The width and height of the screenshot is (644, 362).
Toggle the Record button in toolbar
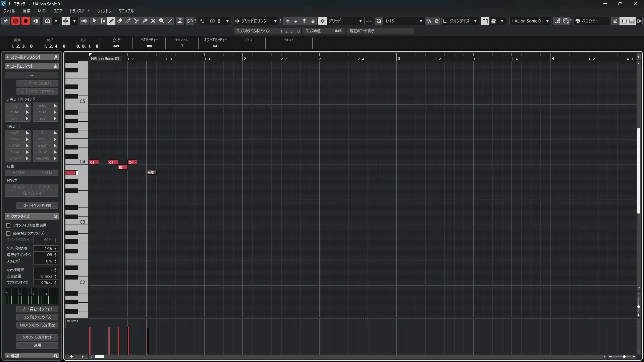[x=25, y=21]
